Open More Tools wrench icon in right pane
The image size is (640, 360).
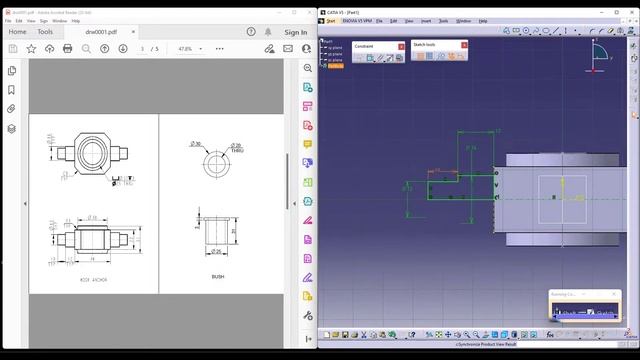coord(308,316)
